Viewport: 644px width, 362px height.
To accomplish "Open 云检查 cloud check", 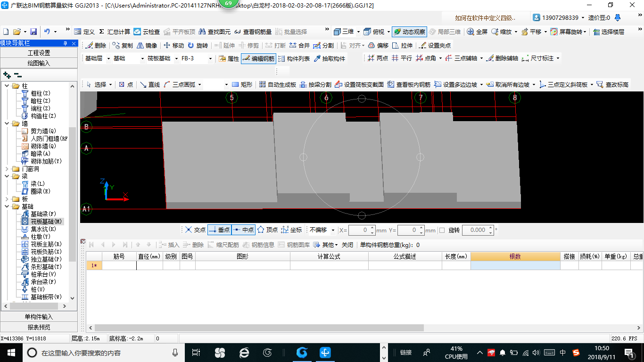I will click(x=147, y=32).
